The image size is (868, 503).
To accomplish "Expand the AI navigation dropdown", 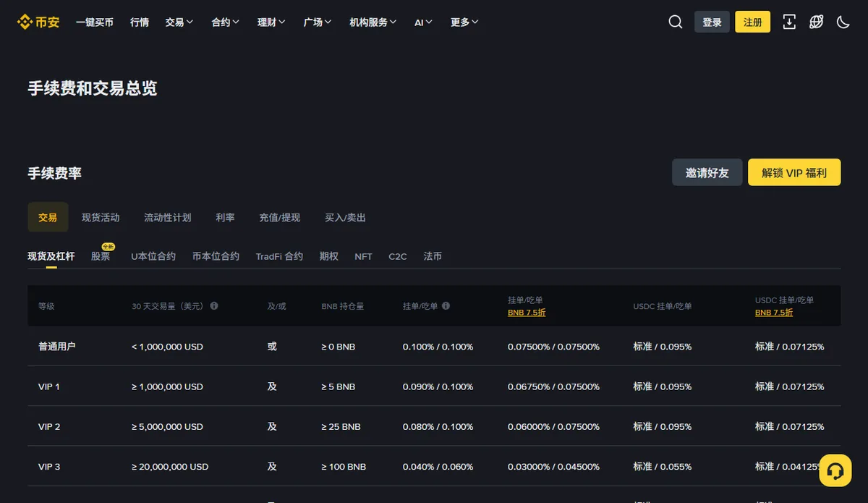I will [423, 22].
